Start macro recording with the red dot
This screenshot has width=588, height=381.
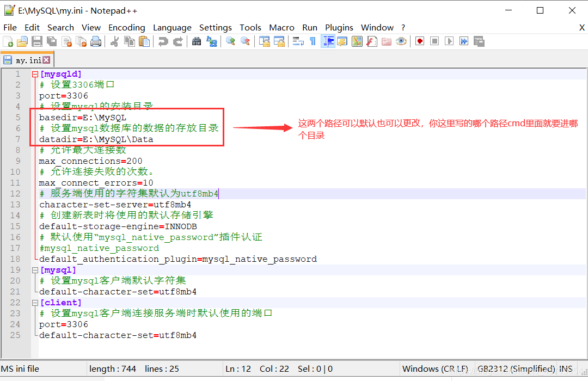coord(420,41)
